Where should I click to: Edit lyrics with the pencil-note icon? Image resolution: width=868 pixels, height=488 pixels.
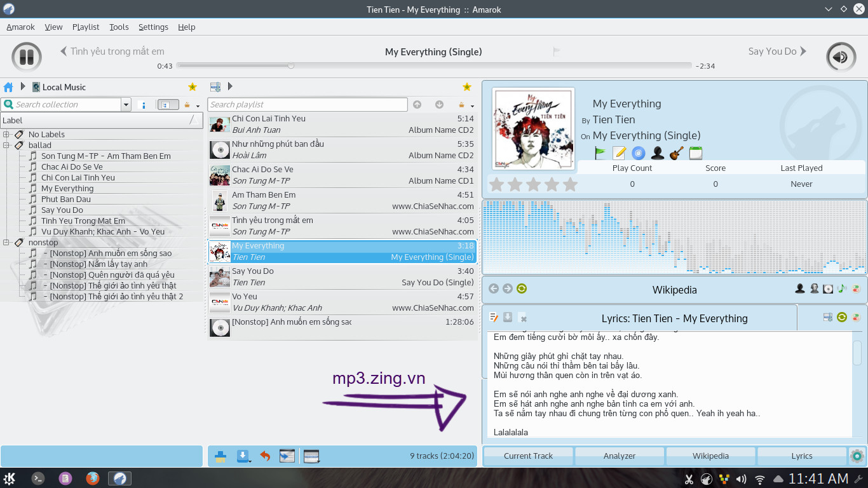coord(494,318)
